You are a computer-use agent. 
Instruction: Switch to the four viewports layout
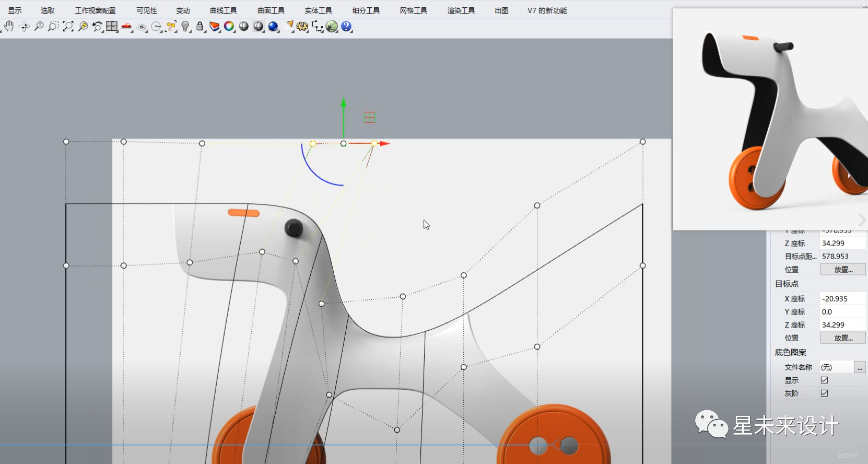112,26
